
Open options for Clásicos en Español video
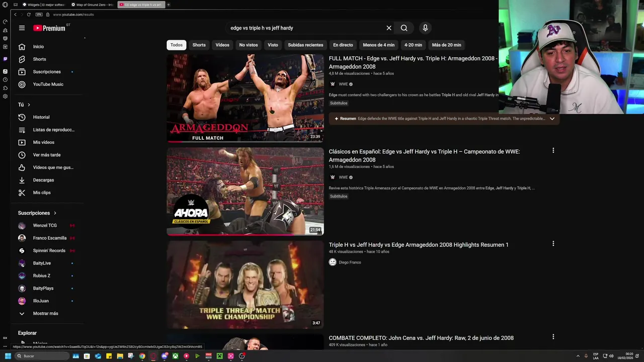[x=553, y=150]
